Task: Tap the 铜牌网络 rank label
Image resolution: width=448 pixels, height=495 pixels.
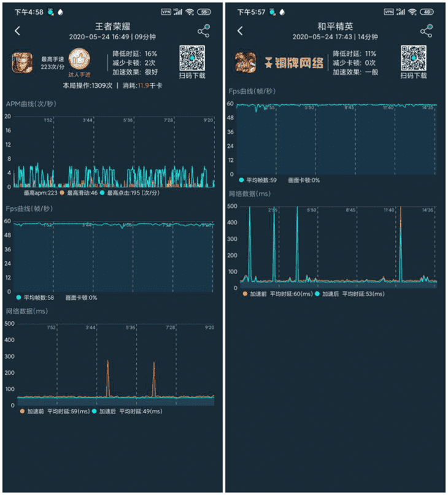Action: pos(299,63)
